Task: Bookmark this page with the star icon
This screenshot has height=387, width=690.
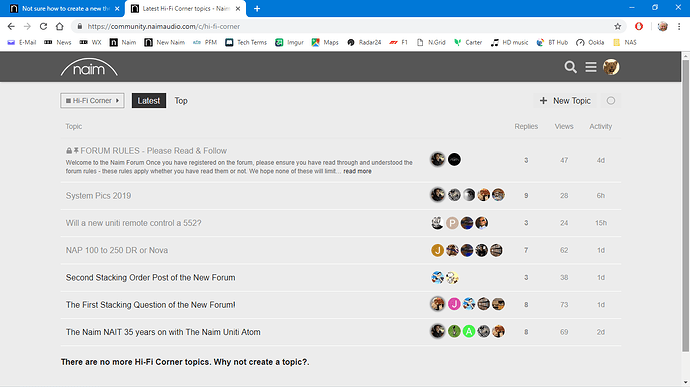Action: tap(617, 26)
